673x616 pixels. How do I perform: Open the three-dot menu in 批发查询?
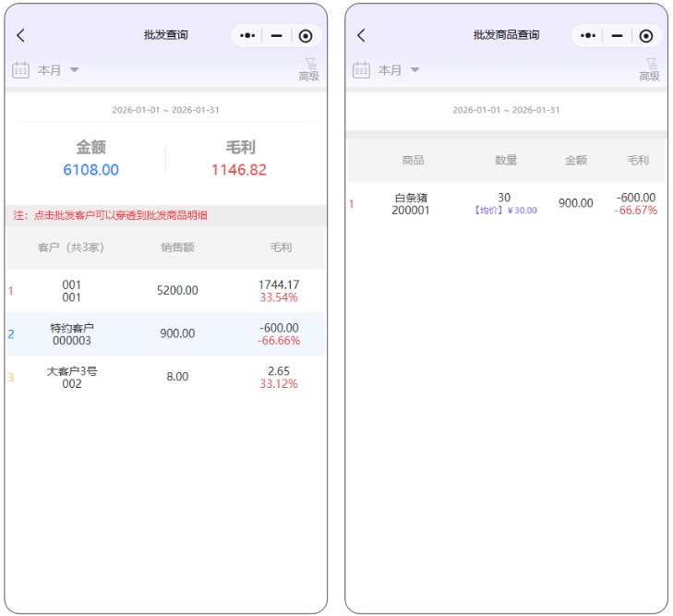coord(247,35)
